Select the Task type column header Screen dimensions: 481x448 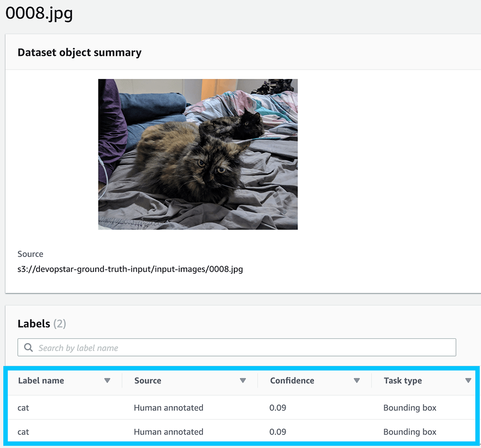[403, 381]
